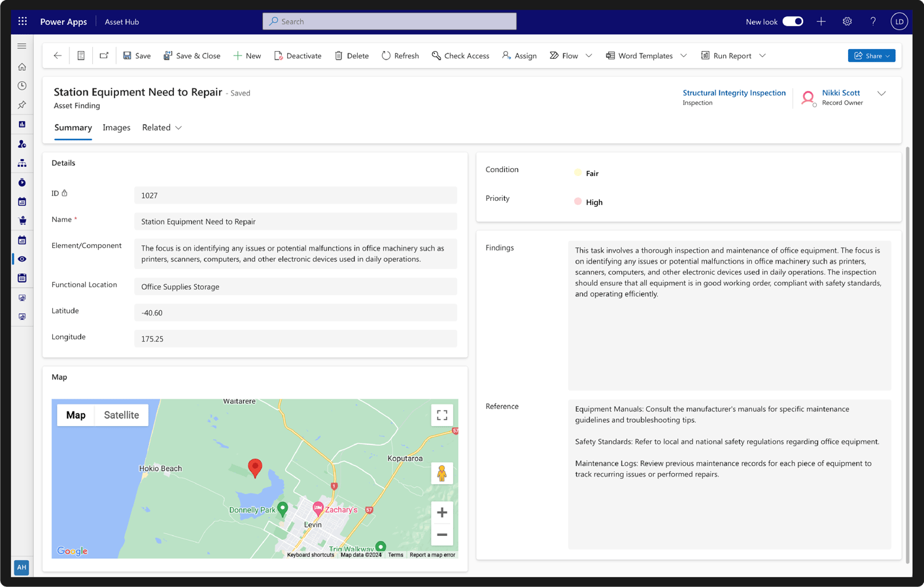Go to Home in the sidebar
The image size is (924, 587).
point(22,67)
